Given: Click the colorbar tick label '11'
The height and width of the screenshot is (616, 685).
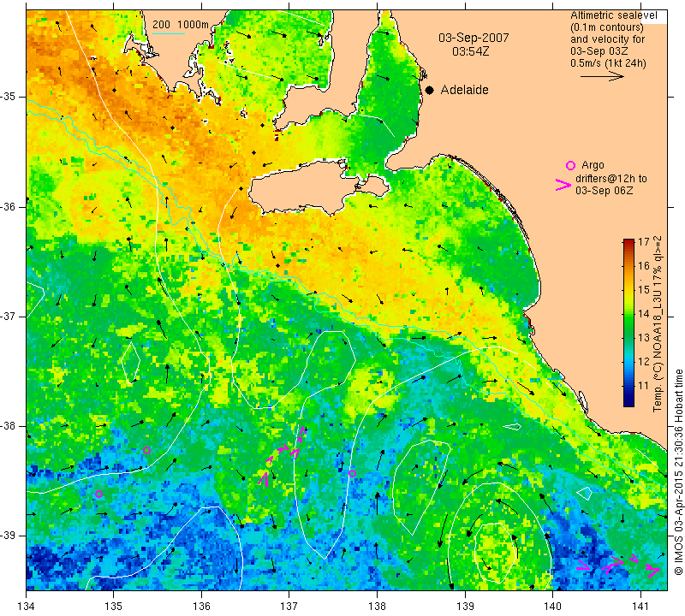Looking at the screenshot, I should click(644, 386).
